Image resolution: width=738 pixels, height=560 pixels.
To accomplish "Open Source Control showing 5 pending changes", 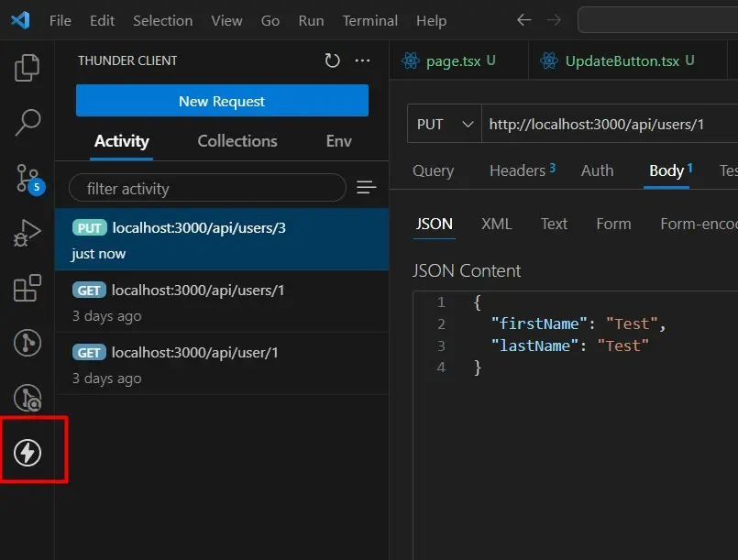I will click(x=28, y=177).
